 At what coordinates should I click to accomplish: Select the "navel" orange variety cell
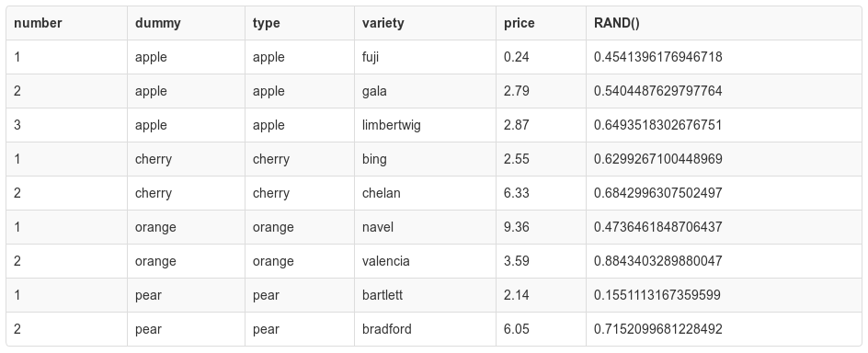click(x=425, y=227)
